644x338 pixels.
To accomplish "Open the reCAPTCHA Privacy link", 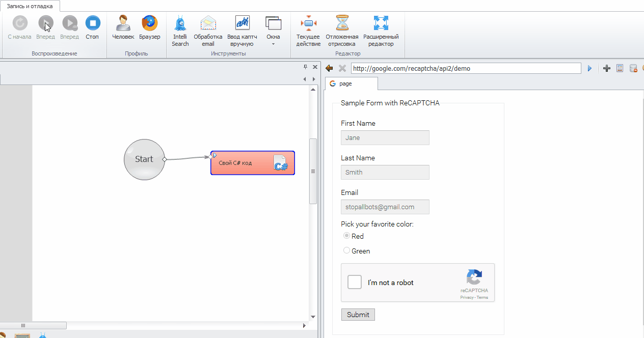I will coord(466,297).
